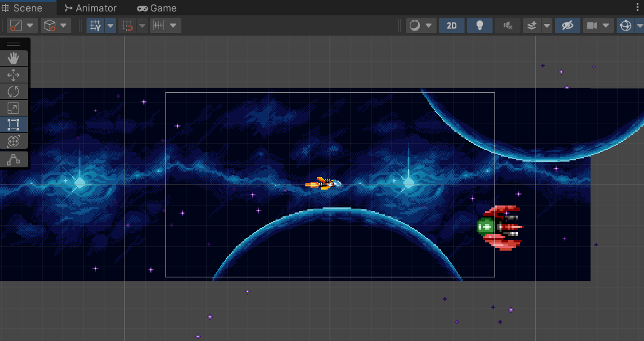Open the grid snapping dropdown arrow

pos(142,25)
